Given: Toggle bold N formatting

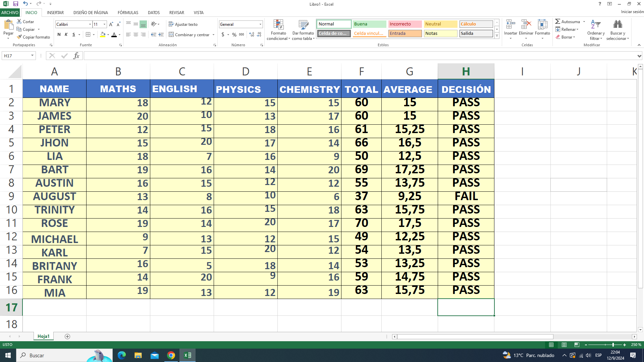Looking at the screenshot, I should (x=59, y=35).
